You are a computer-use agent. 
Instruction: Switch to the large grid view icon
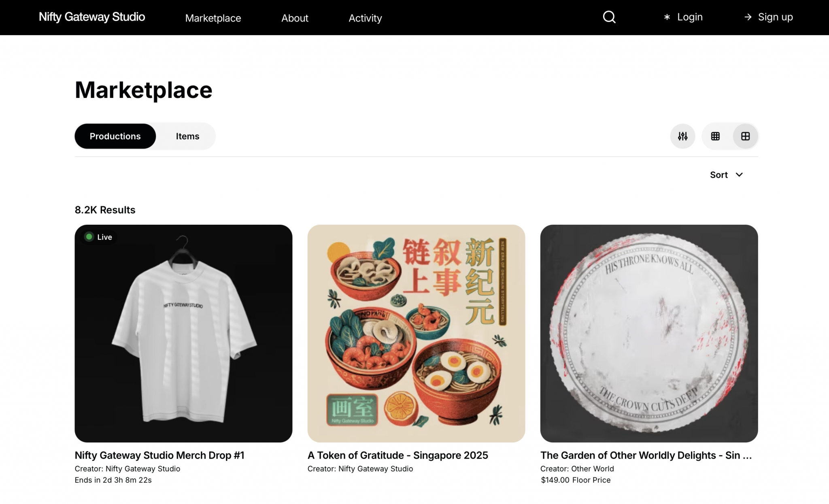tap(745, 136)
